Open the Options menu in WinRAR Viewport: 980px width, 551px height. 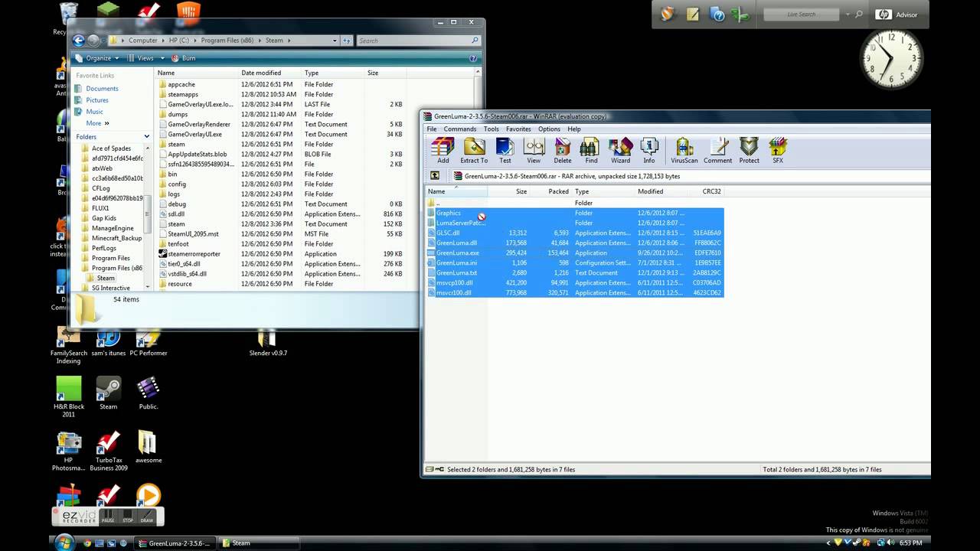click(549, 129)
